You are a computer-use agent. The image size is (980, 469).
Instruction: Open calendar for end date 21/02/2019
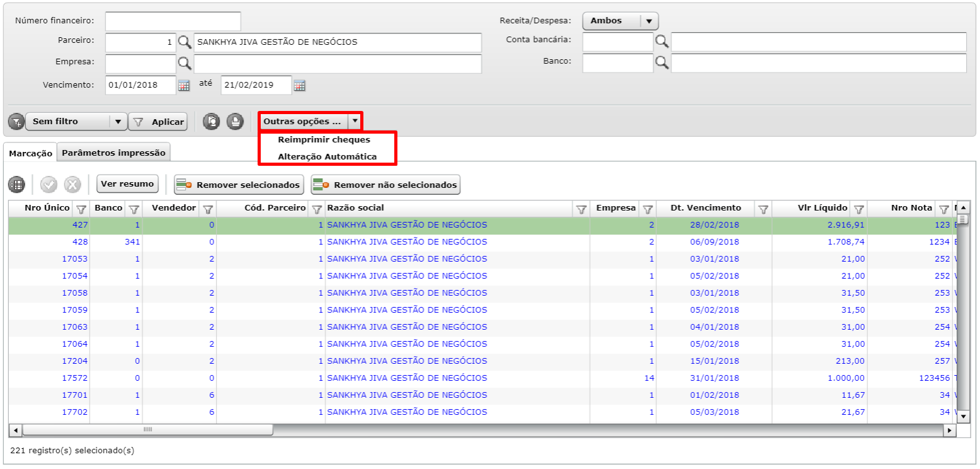[x=300, y=85]
